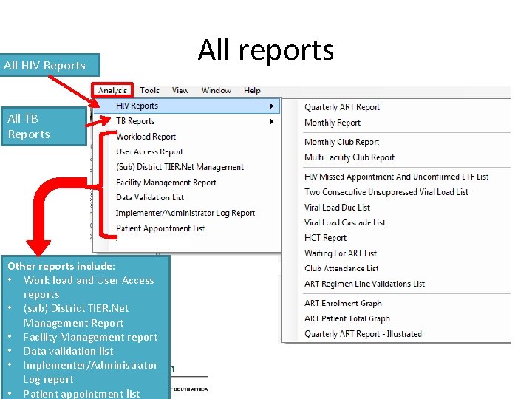Screen dimensions: 532x399
Task: Select Patient Appointment List
Action: point(160,228)
